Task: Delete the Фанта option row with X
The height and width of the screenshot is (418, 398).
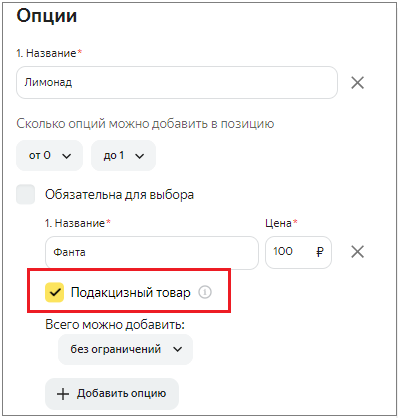Action: click(357, 252)
